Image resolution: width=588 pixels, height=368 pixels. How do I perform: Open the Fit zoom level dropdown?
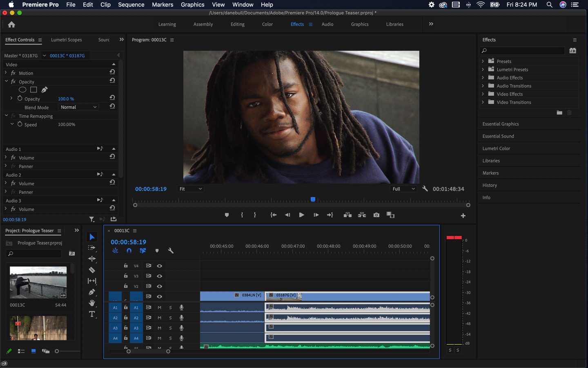pyautogui.click(x=191, y=189)
